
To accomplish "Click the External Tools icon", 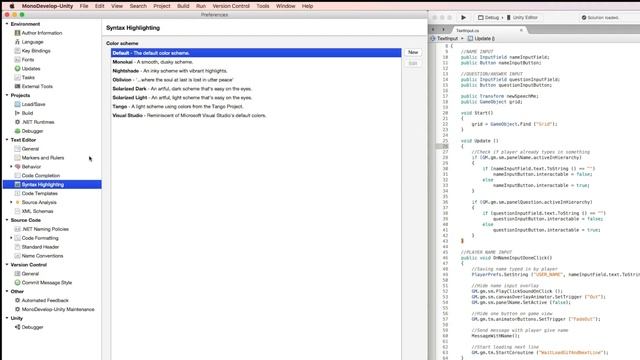I will click(x=17, y=86).
